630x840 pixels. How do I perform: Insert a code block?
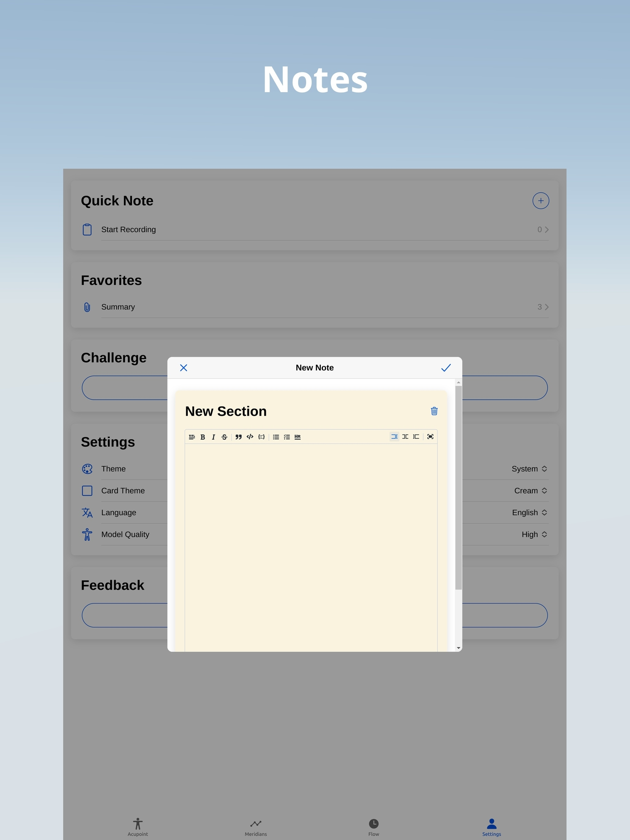[x=261, y=437]
